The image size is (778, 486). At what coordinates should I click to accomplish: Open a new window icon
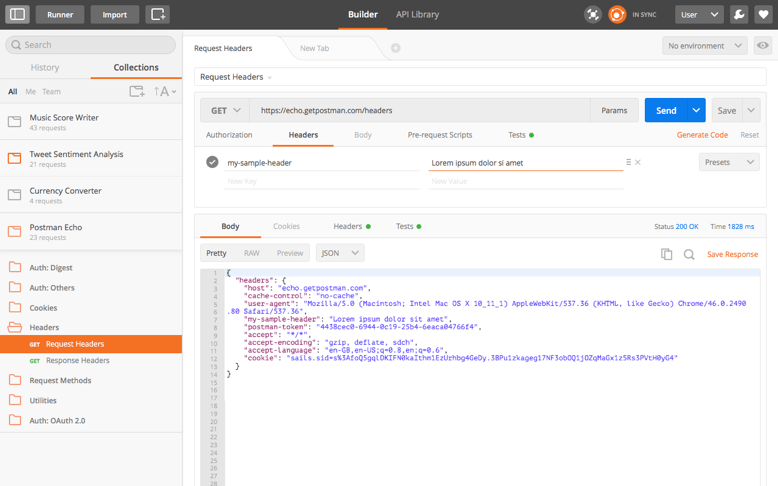pos(158,15)
